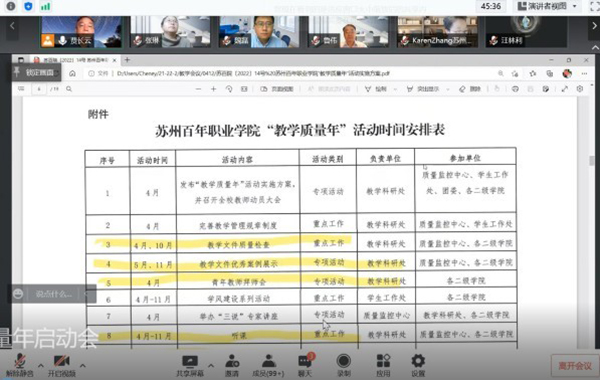The image size is (600, 380).
Task: Expand share options next to 共享屏幕
Action: [x=211, y=366]
